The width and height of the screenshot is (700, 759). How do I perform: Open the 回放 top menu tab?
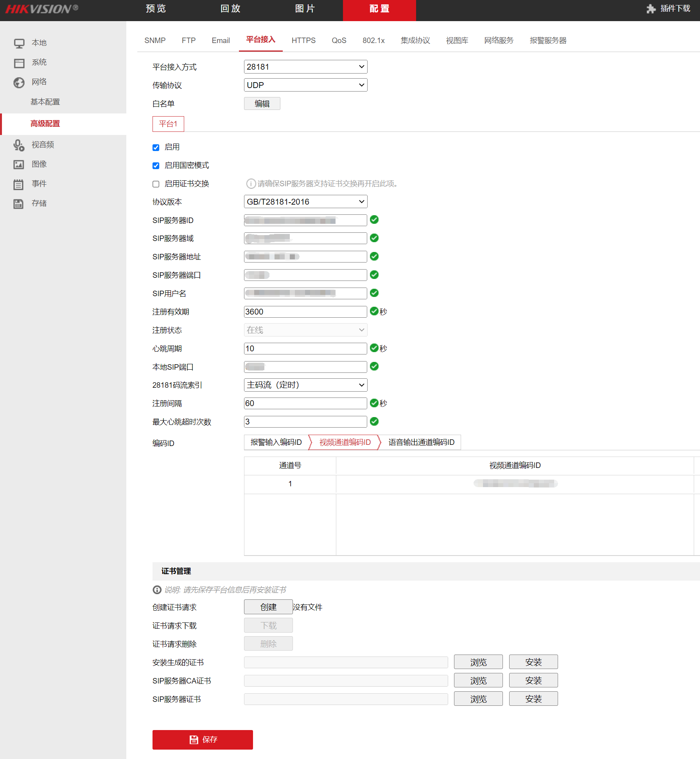click(230, 9)
